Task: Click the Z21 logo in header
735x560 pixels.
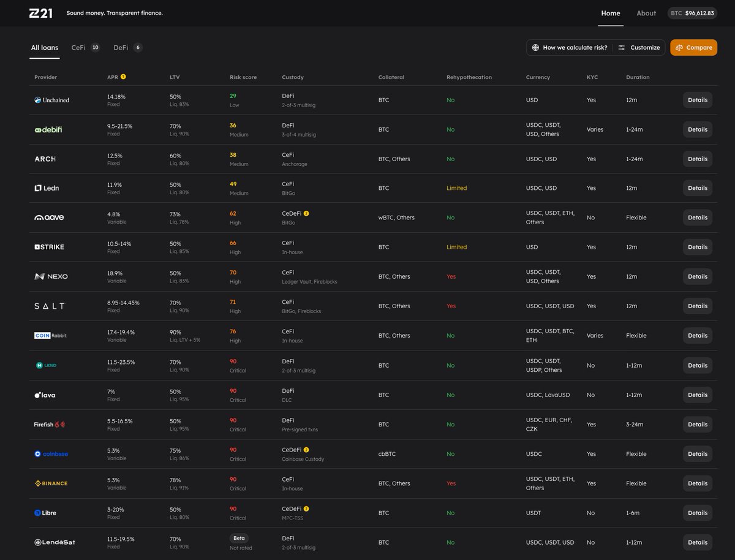Action: (x=41, y=13)
